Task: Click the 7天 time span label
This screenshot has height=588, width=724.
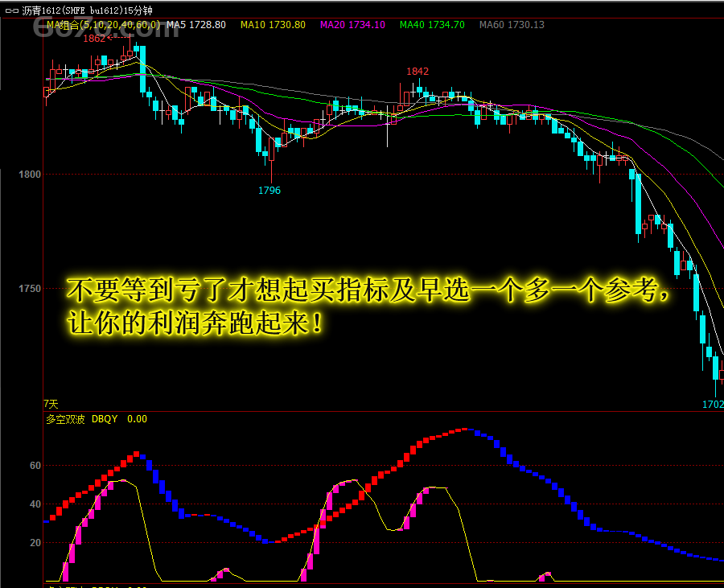Action: click(x=51, y=405)
